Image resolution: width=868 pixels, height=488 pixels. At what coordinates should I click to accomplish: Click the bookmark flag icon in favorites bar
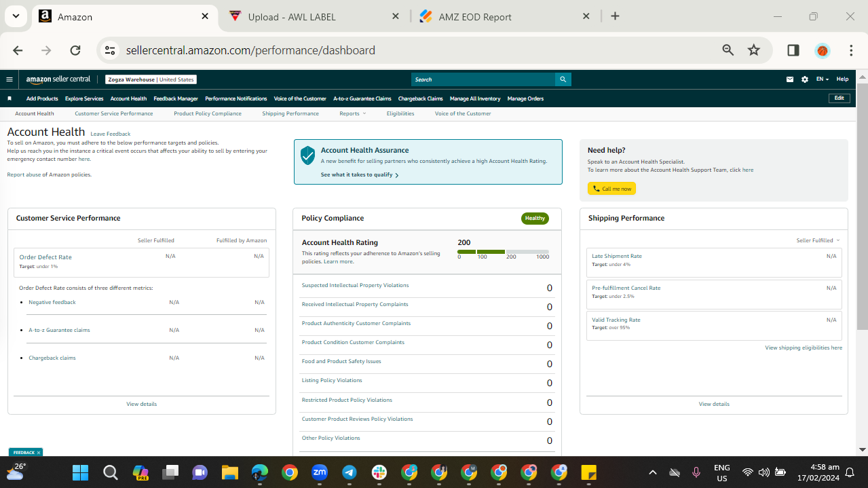coord(10,98)
